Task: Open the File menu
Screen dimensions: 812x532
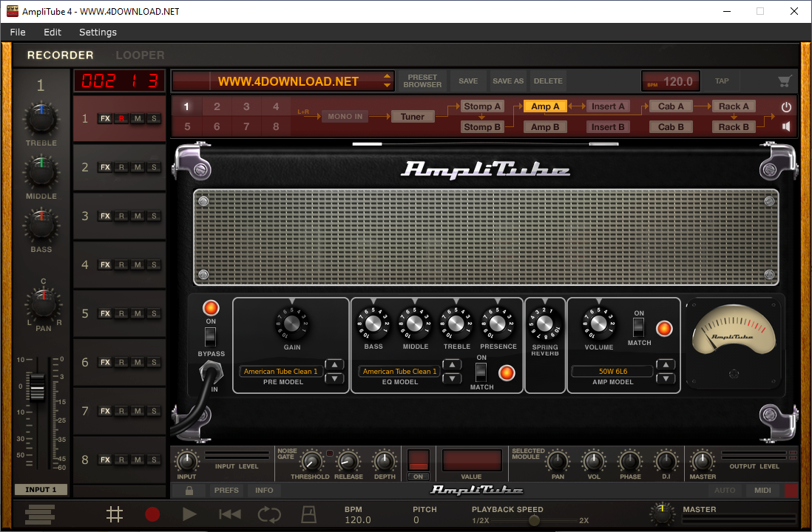Action: [x=18, y=32]
